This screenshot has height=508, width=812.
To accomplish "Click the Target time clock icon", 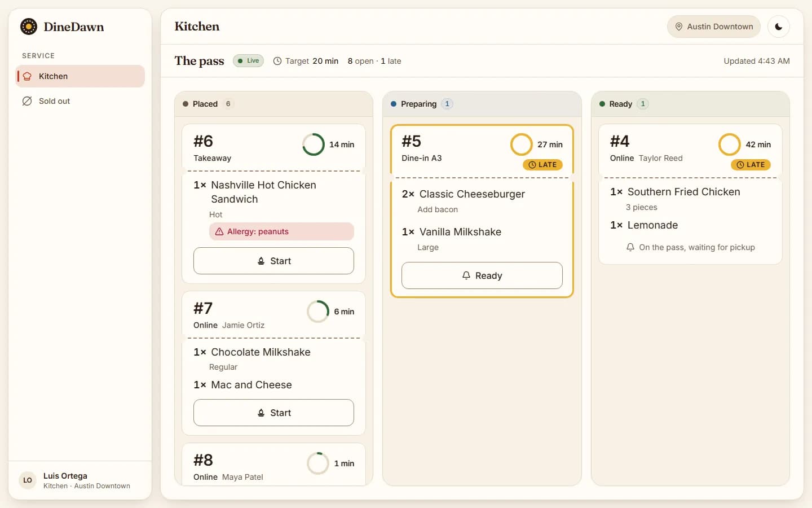I will pos(277,61).
